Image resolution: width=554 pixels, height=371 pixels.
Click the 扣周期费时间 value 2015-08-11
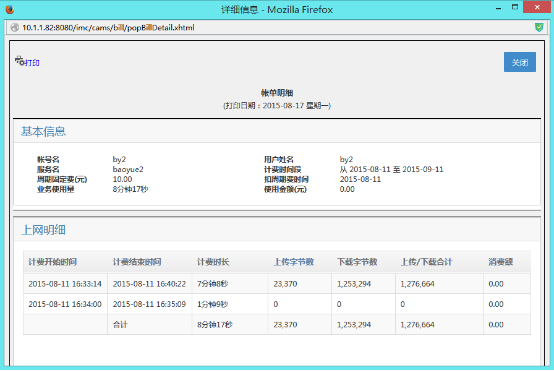[x=360, y=179]
